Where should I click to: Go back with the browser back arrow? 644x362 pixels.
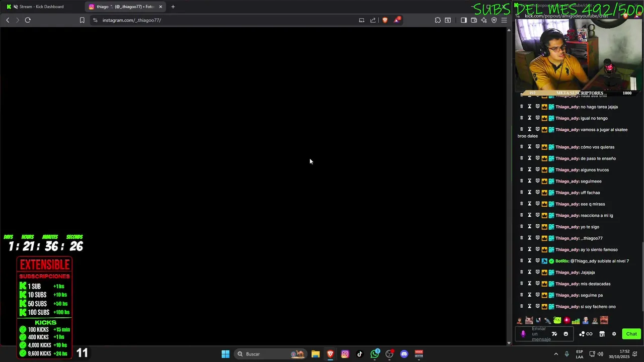coord(8,20)
